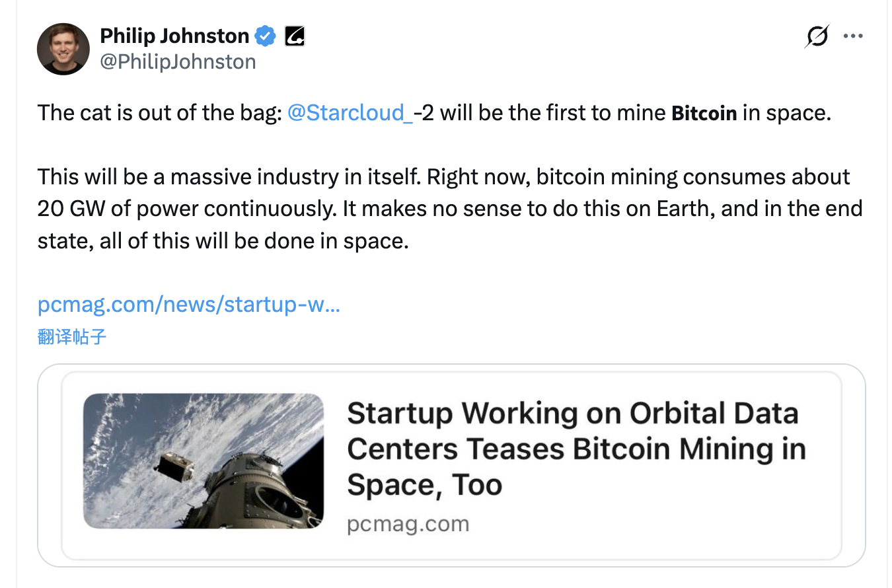Click the 翻译帖子 translate post link
This screenshot has width=892, height=588.
click(x=72, y=337)
